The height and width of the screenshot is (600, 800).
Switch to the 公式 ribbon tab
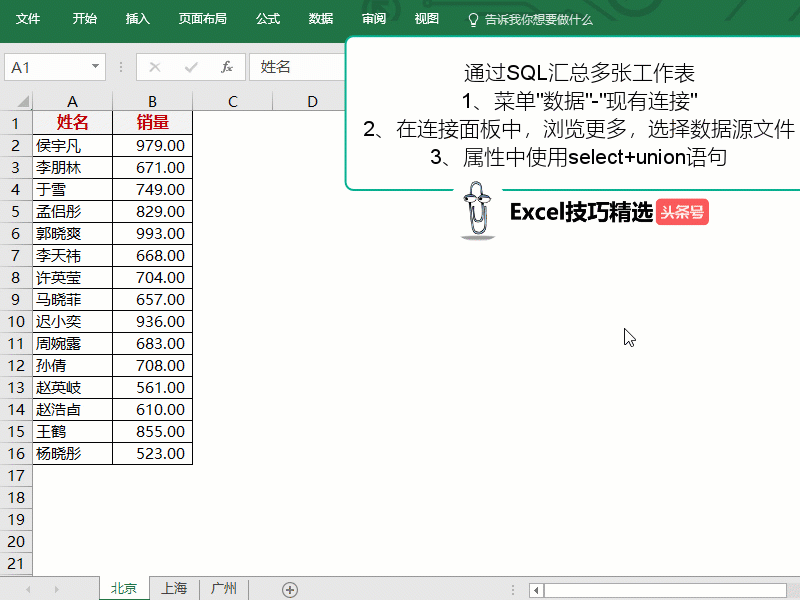tap(268, 19)
